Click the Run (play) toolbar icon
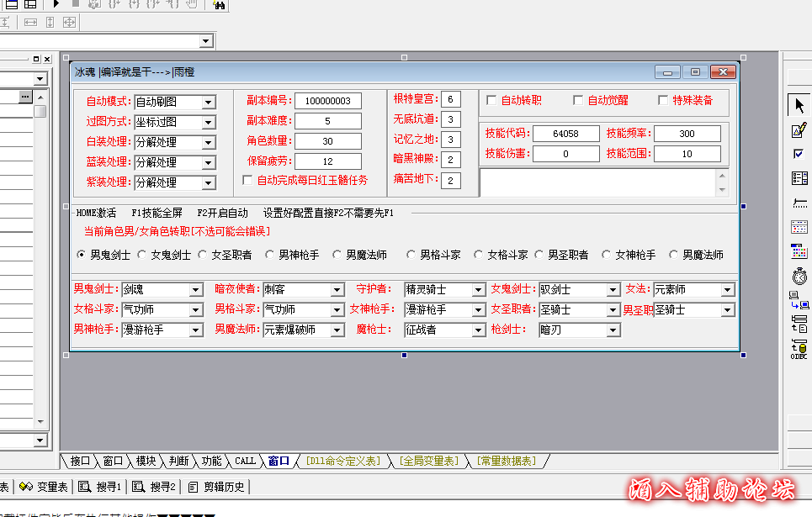 (56, 5)
